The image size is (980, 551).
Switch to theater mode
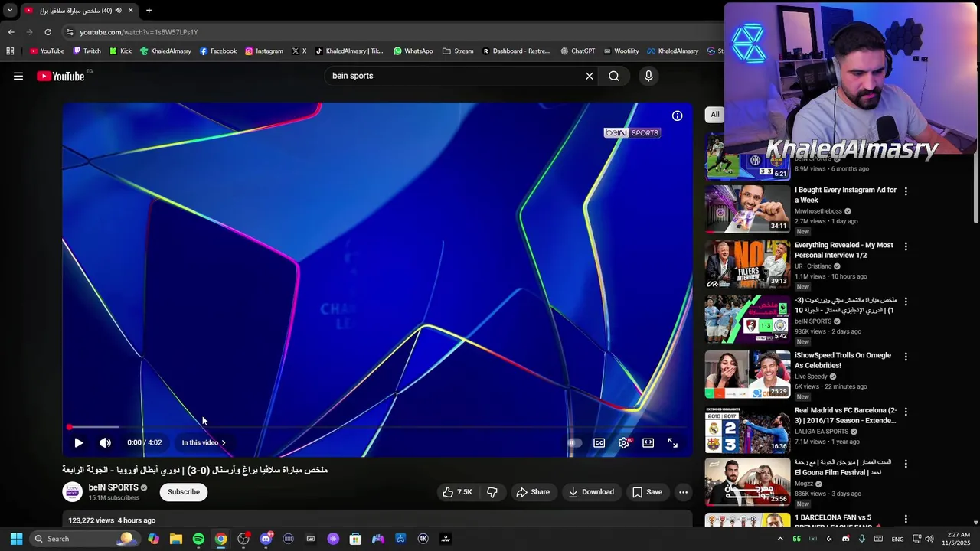pos(648,442)
